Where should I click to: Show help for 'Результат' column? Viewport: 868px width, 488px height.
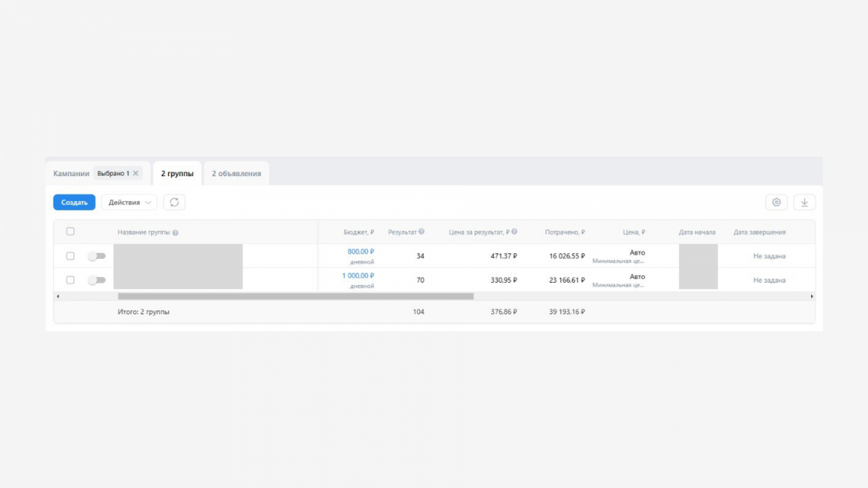[x=422, y=232]
